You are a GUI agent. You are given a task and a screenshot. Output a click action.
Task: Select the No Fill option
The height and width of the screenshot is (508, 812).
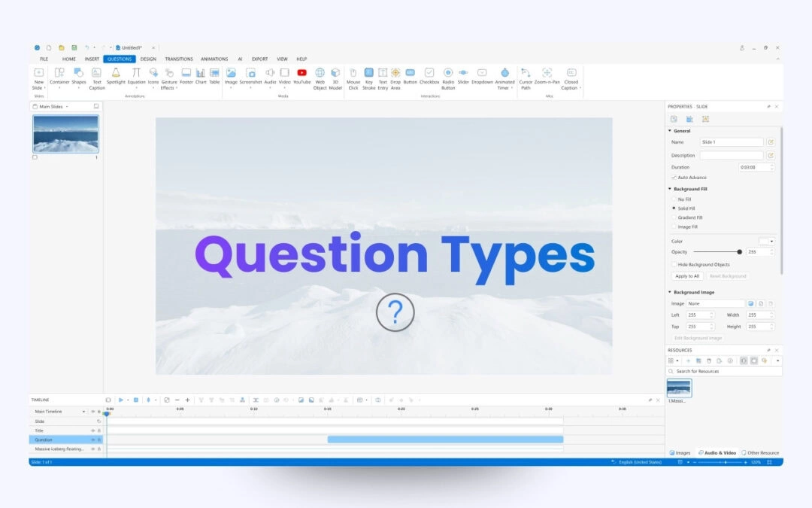point(674,199)
